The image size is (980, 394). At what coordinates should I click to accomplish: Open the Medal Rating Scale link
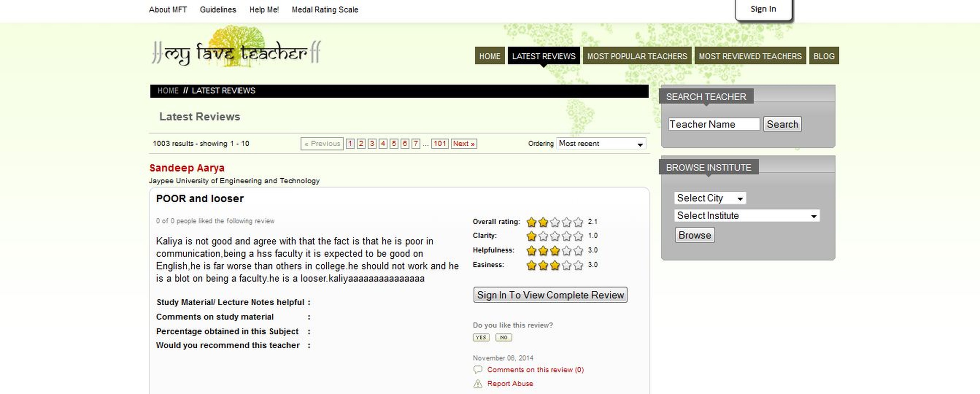325,10
